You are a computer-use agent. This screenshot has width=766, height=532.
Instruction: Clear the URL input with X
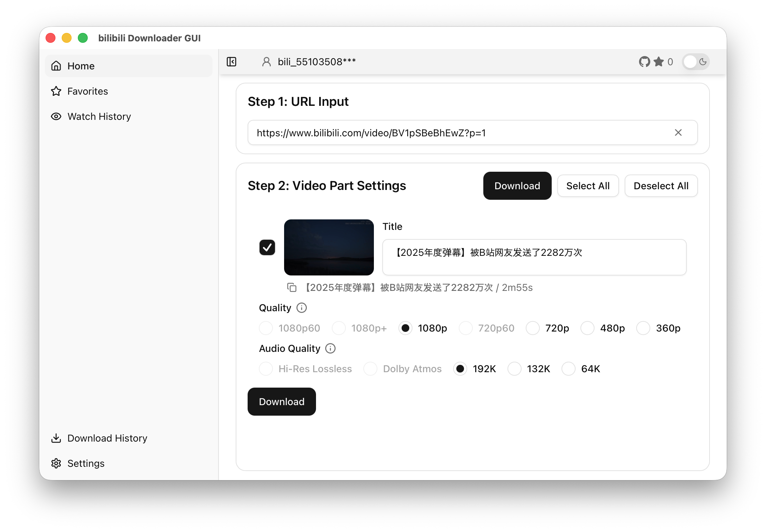point(678,132)
